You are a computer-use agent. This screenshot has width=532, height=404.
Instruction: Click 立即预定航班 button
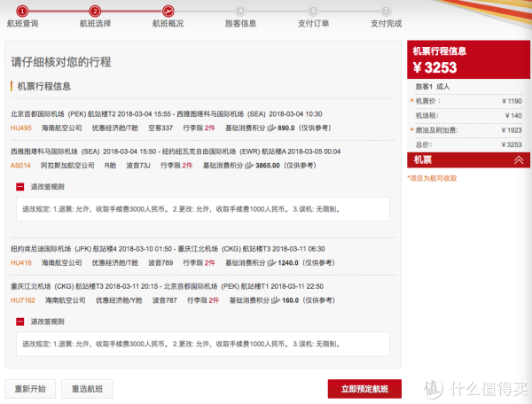coord(364,389)
